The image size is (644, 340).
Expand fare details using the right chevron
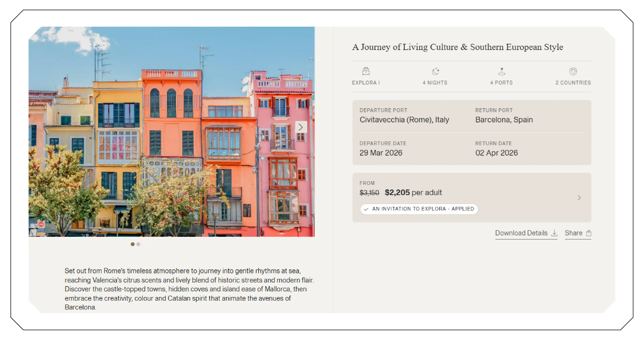pos(579,198)
